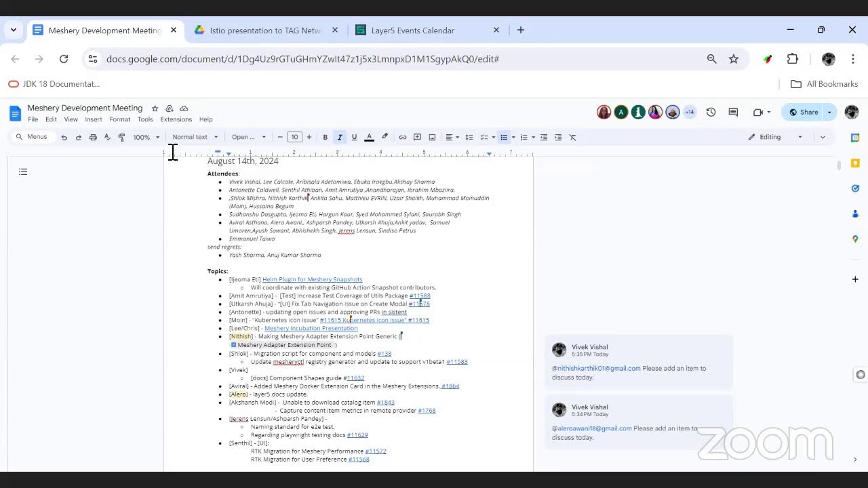Toggle italic formatting off
This screenshot has width=868, height=488.
(x=340, y=137)
